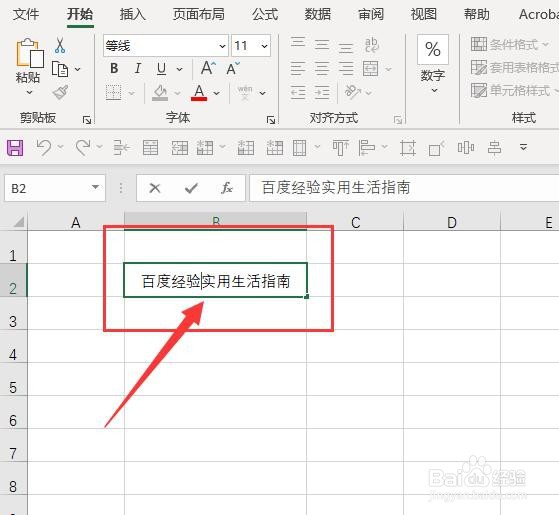
Task: Open the 文件 tab
Action: tap(26, 14)
